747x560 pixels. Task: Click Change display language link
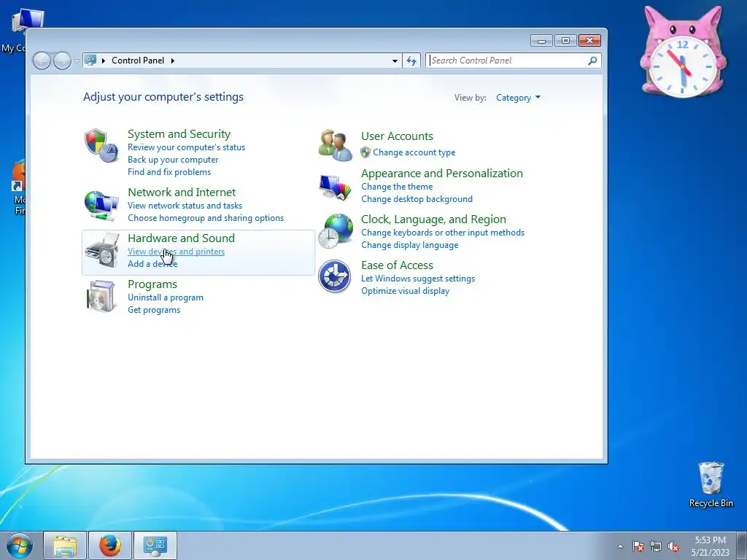410,245
